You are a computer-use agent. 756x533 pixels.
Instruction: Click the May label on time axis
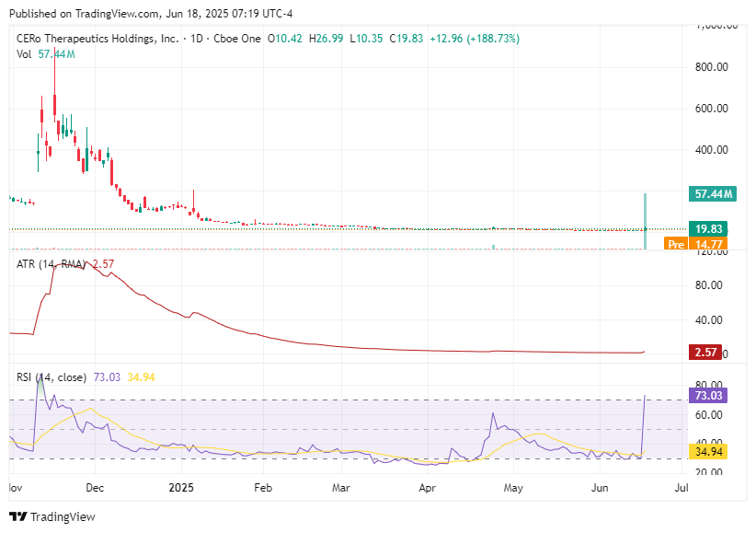click(x=513, y=488)
